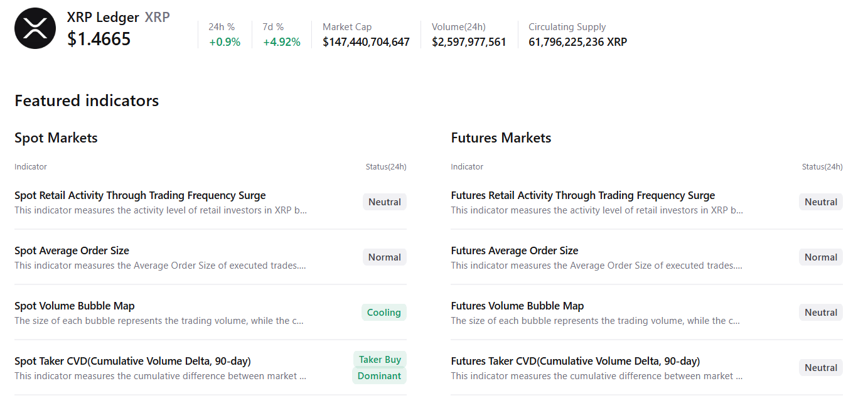Click the description under Futures Retail Activity
Image resolution: width=868 pixels, height=398 pixels.
(597, 210)
